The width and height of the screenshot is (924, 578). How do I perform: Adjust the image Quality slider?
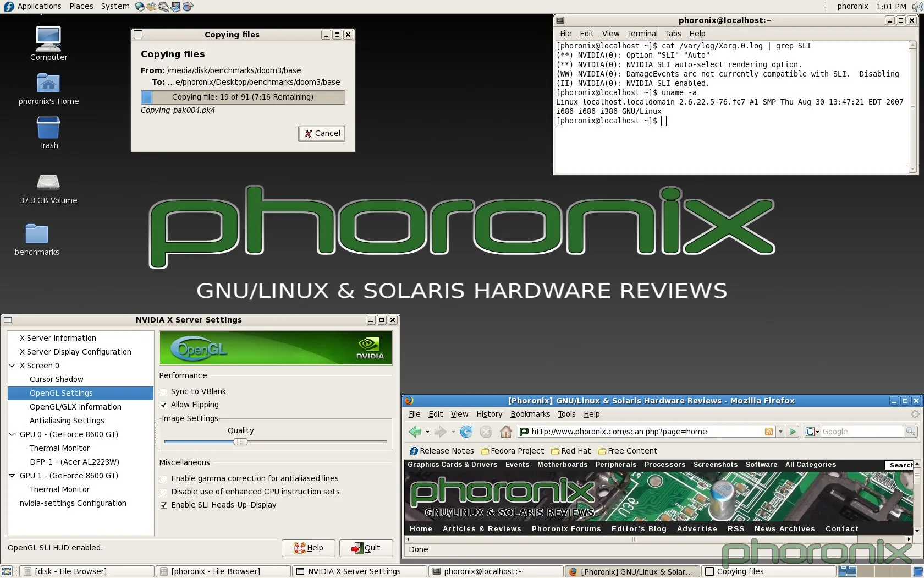240,441
